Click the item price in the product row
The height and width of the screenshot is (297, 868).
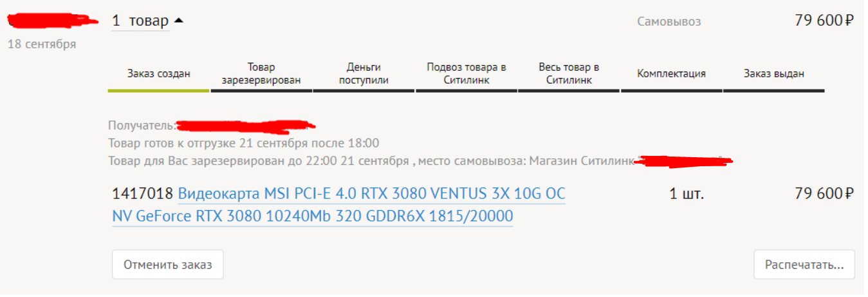coord(824,194)
